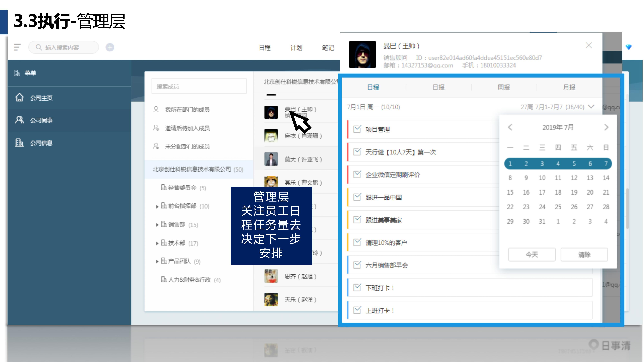Click the building icon next to 菜单

point(17,73)
